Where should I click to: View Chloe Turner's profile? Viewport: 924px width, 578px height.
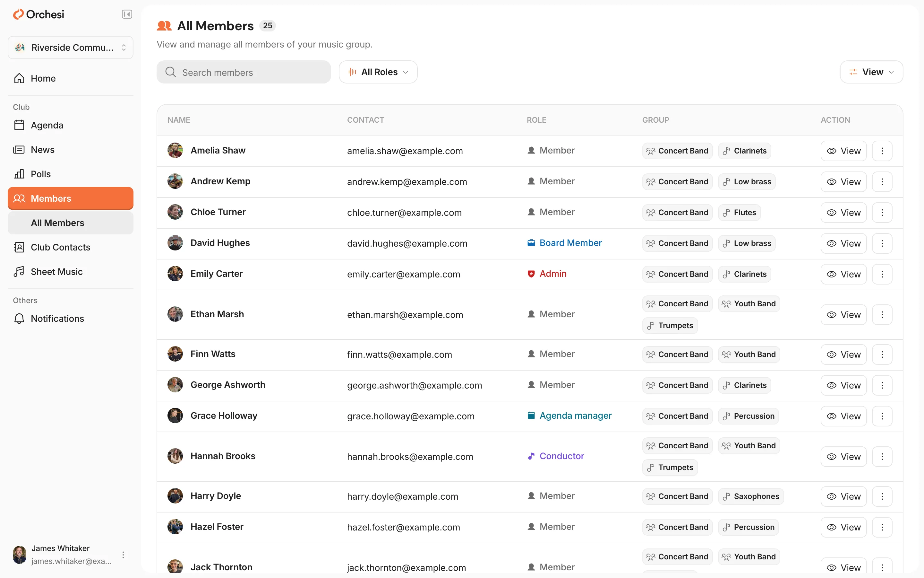[x=843, y=213]
